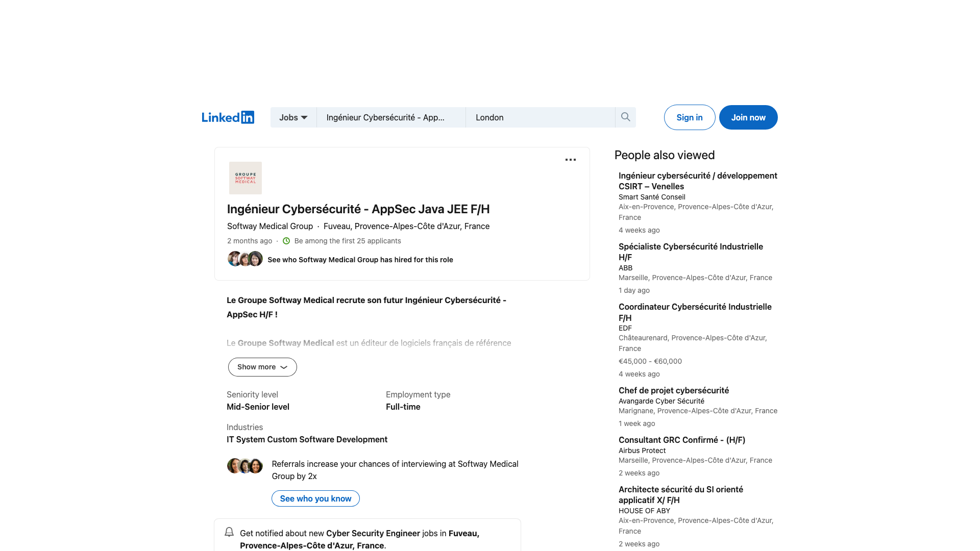Open the three-dots job options menu
This screenshot has height=551, width=980.
tap(571, 160)
